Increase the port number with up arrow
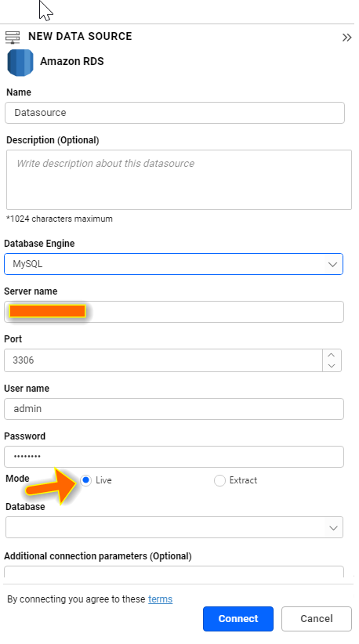This screenshot has width=359, height=644. pyautogui.click(x=332, y=355)
